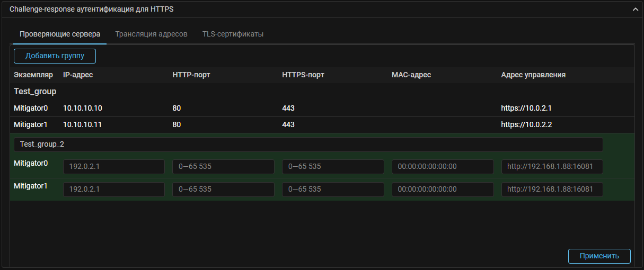This screenshot has height=270, width=644.
Task: Switch to the Трансляция адресов tab
Action: 151,34
